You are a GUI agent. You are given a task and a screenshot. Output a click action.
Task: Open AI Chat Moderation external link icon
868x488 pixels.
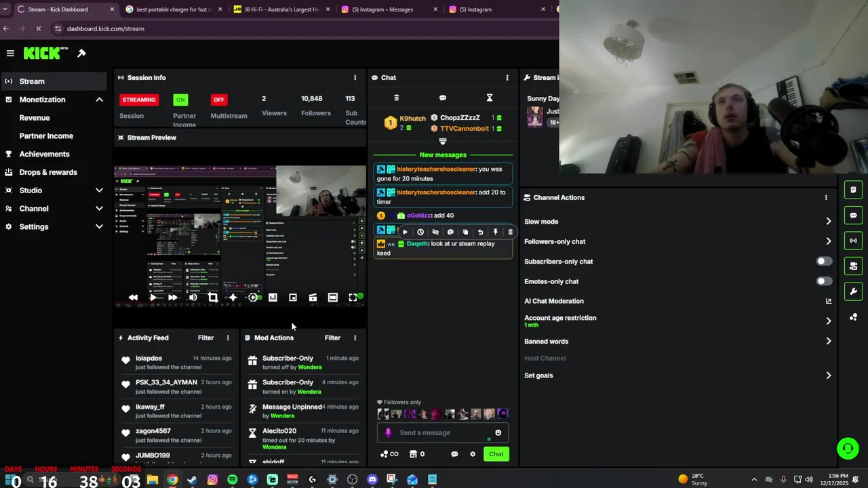[829, 301]
